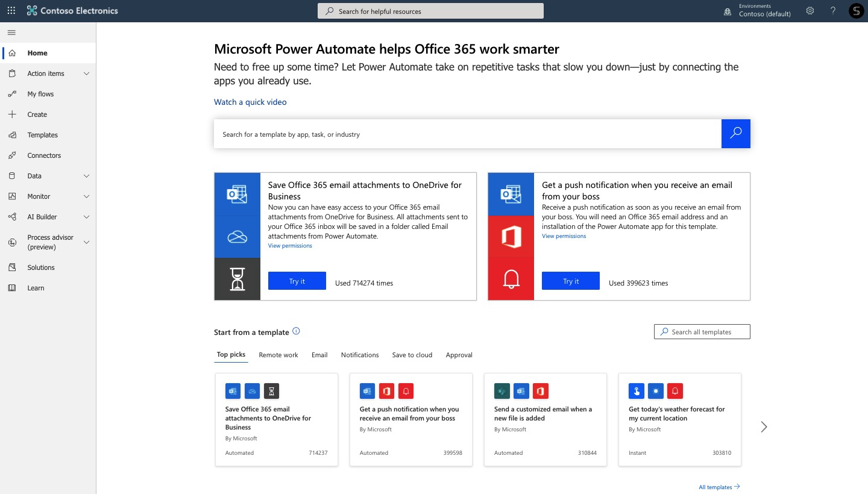The width and height of the screenshot is (868, 494).
Task: Show next templates with right arrow
Action: click(764, 427)
